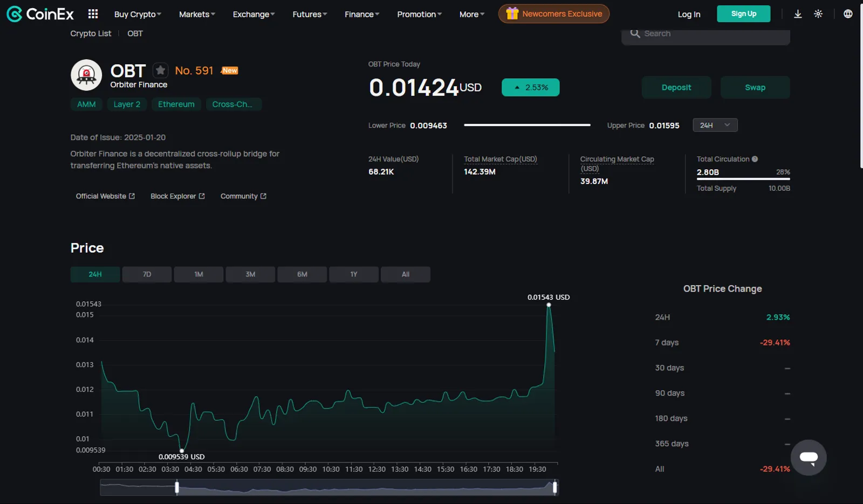
Task: Toggle light theme with the sun icon
Action: (818, 14)
